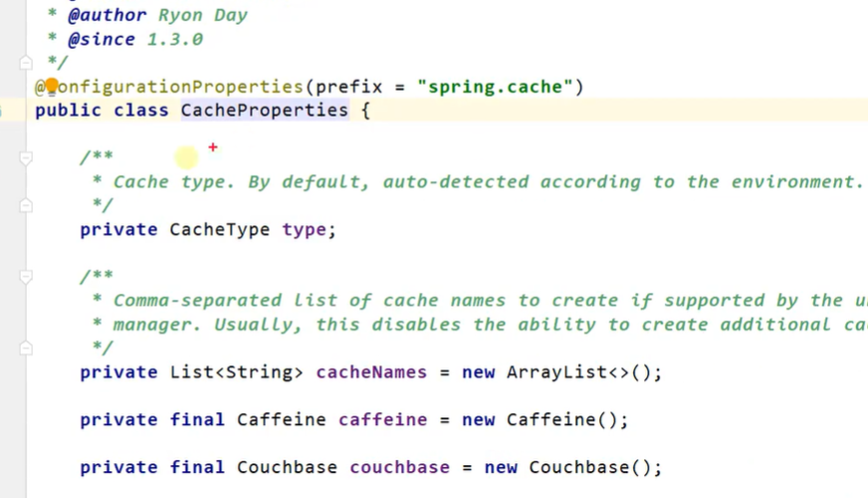The width and height of the screenshot is (868, 498).
Task: Click the CacheType type reference
Action: pos(219,229)
